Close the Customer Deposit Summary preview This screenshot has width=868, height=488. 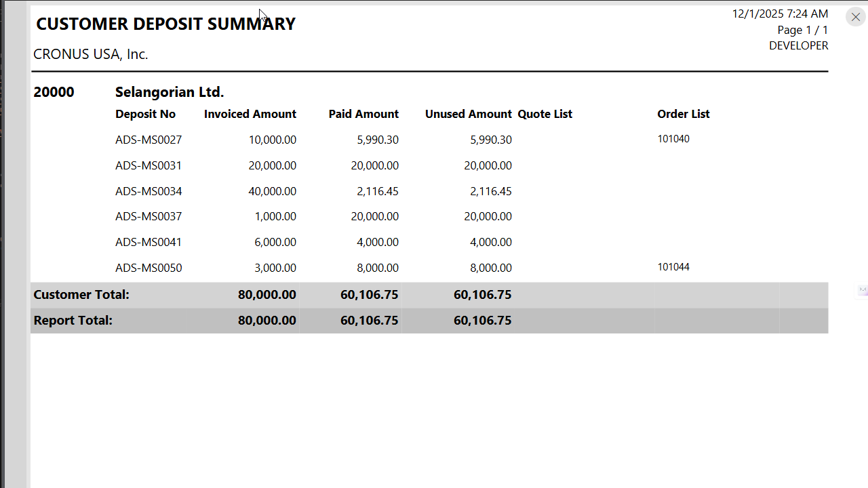[x=855, y=17]
